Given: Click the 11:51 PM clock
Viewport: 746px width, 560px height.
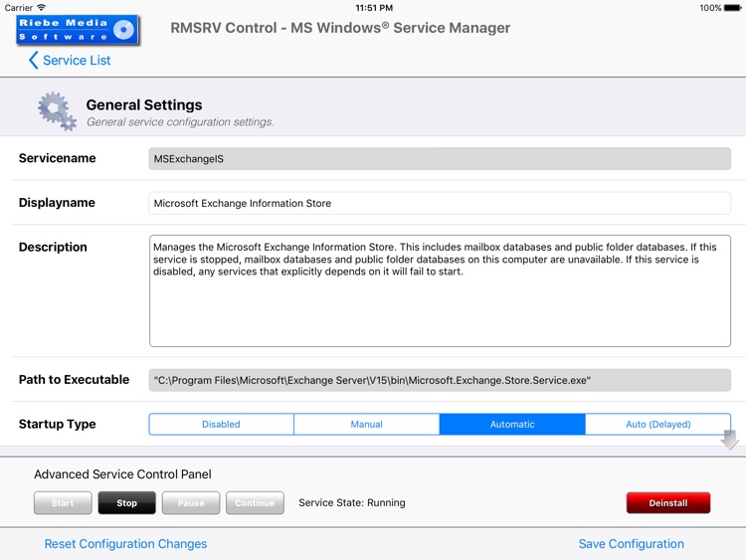Looking at the screenshot, I should (374, 8).
